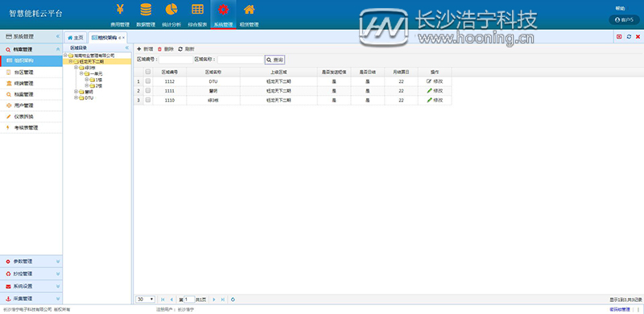Click the plus icon 新增 to add a region
This screenshot has height=314, width=644.
point(145,49)
